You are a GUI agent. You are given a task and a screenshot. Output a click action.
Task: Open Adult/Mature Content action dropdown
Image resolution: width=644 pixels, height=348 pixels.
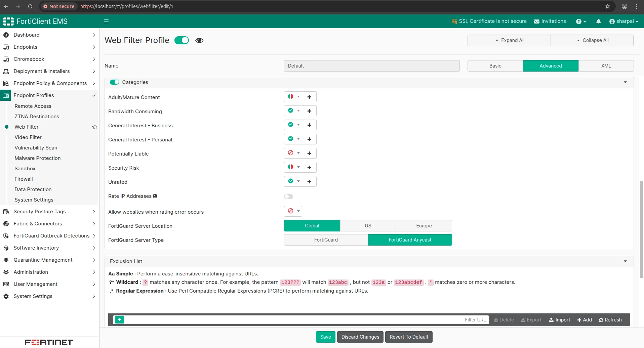click(293, 97)
